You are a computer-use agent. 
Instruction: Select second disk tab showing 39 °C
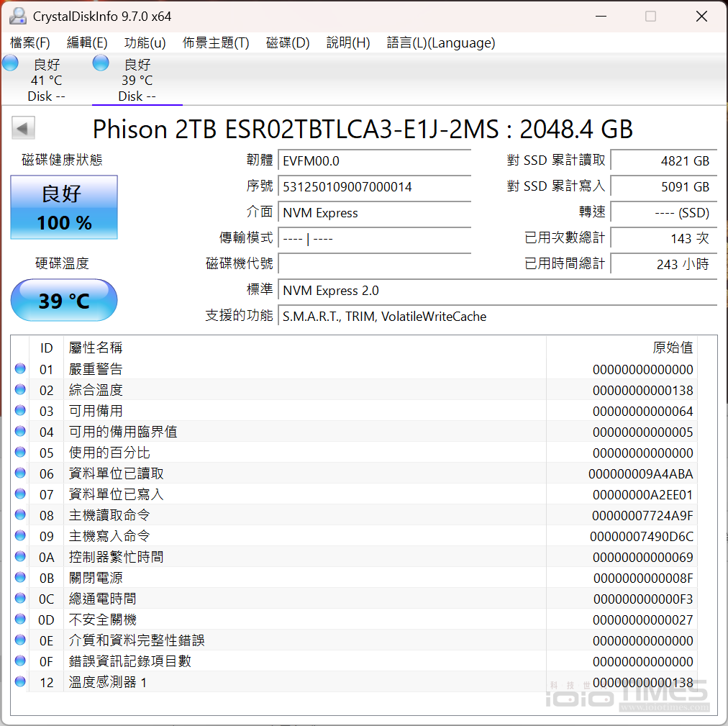click(x=137, y=80)
